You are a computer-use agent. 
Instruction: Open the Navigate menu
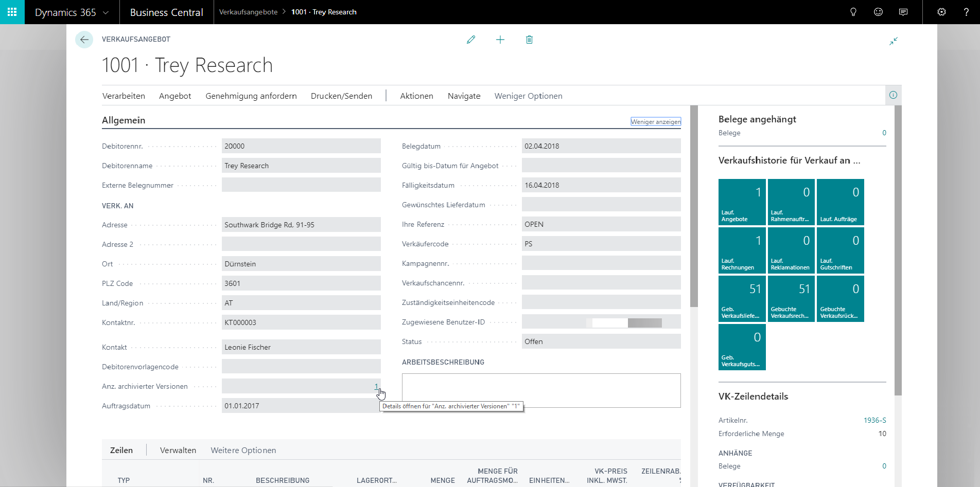coord(464,96)
